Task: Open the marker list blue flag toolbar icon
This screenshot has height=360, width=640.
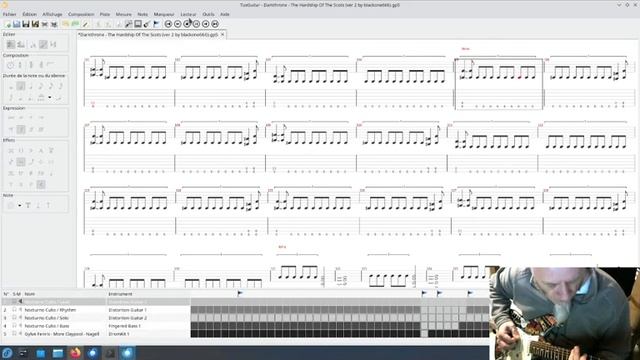Action: [x=156, y=24]
